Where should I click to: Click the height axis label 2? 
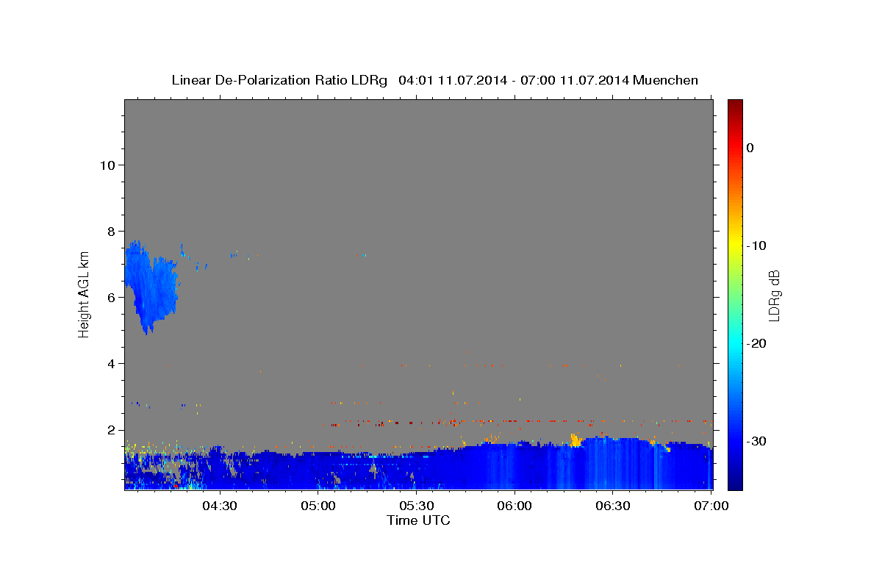click(111, 429)
